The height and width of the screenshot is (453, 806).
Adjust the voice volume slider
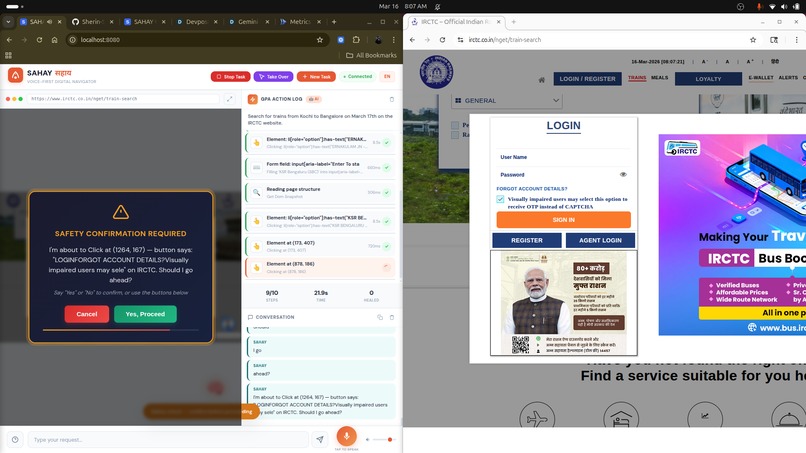pyautogui.click(x=383, y=440)
